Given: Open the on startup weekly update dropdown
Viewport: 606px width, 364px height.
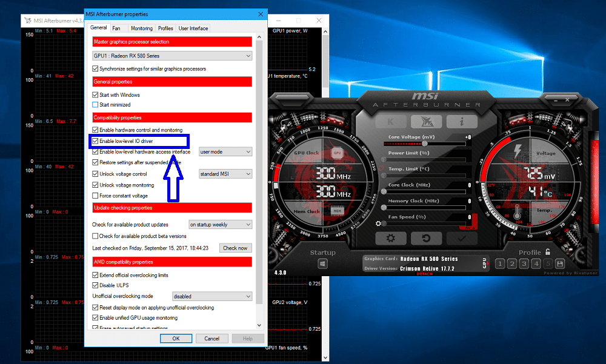Looking at the screenshot, I should click(x=221, y=225).
